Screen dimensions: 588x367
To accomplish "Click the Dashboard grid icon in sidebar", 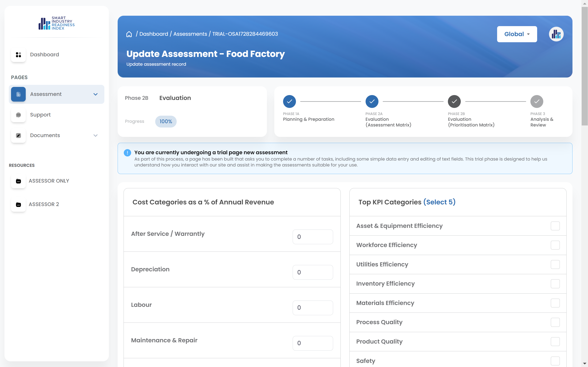I will [x=18, y=55].
